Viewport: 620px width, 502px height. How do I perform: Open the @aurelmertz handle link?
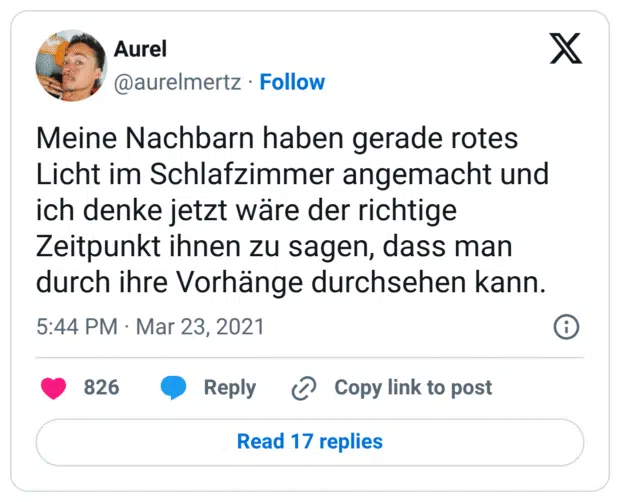(178, 82)
